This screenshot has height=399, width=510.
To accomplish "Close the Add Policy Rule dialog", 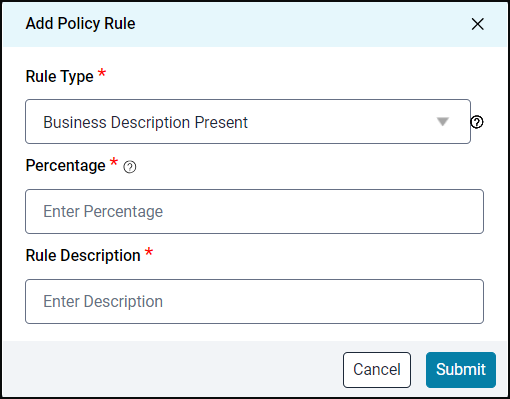I will (x=477, y=24).
